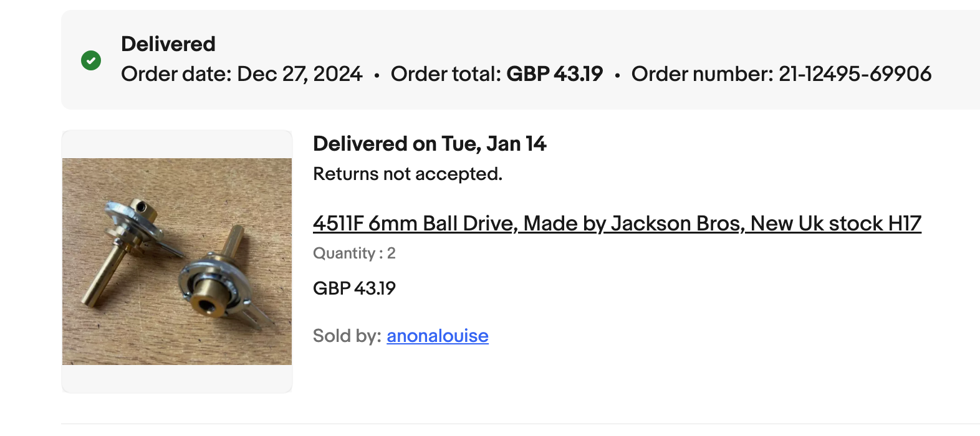Click the green delivered checkmark icon
This screenshot has width=980, height=436.
[x=91, y=60]
